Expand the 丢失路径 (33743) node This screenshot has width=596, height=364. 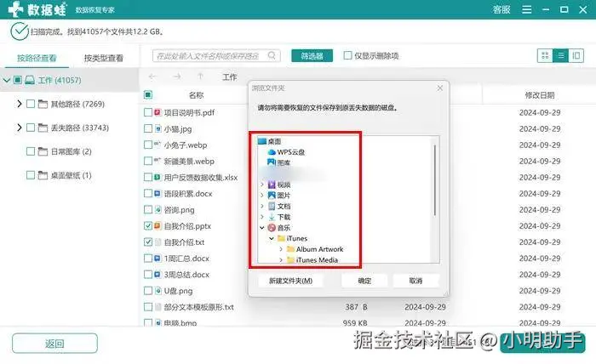[x=19, y=128]
